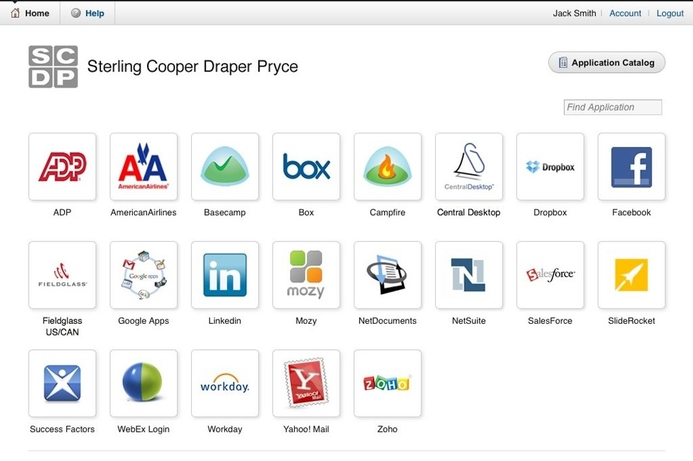This screenshot has height=461, width=693.
Task: Click the Jack Smith user name
Action: 574,13
